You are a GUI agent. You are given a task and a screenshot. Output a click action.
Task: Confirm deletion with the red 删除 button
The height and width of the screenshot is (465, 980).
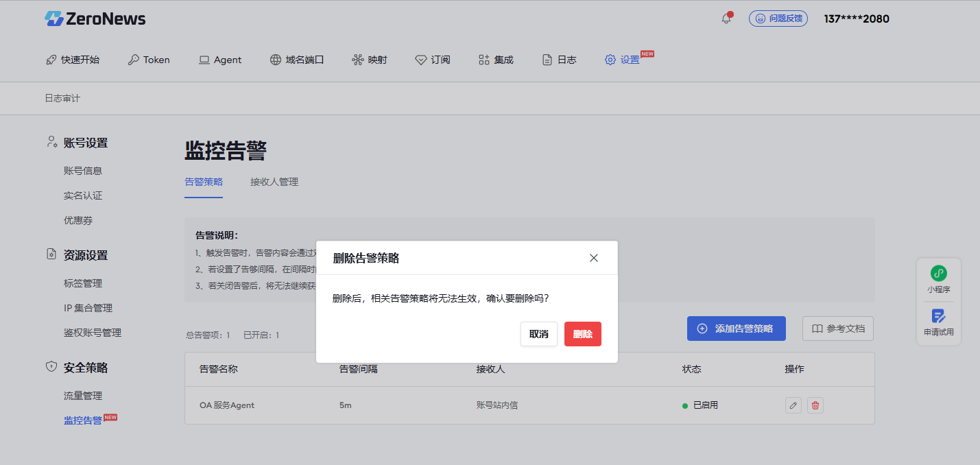coord(582,334)
